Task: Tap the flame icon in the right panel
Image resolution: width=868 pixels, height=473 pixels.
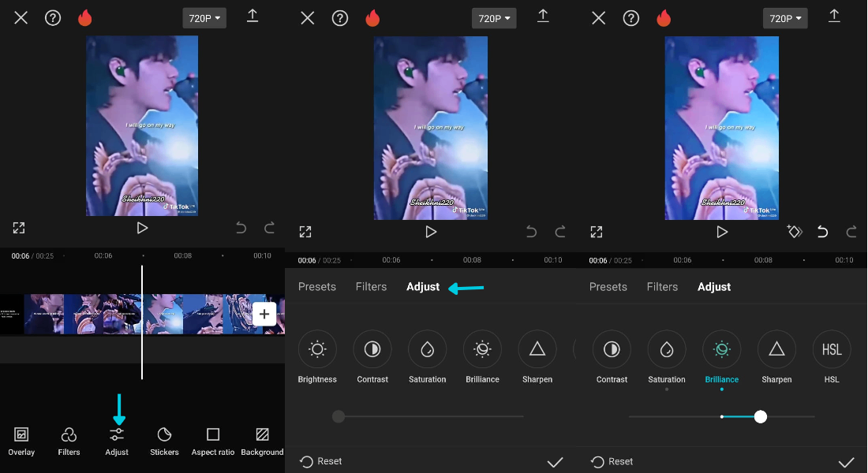Action: coord(664,18)
